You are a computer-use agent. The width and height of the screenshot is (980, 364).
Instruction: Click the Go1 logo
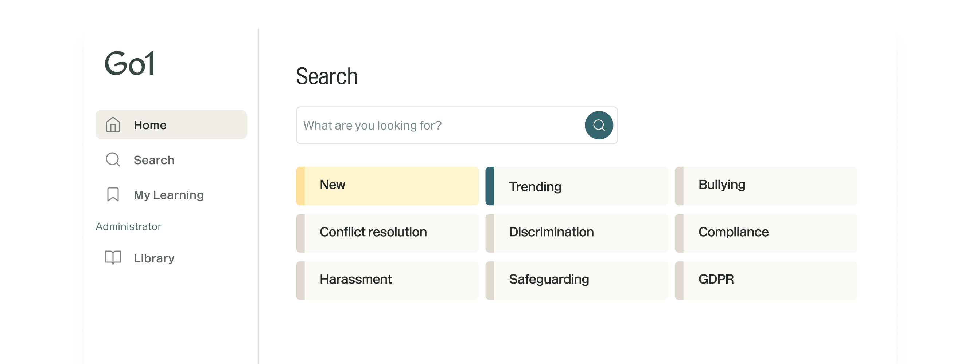tap(129, 63)
